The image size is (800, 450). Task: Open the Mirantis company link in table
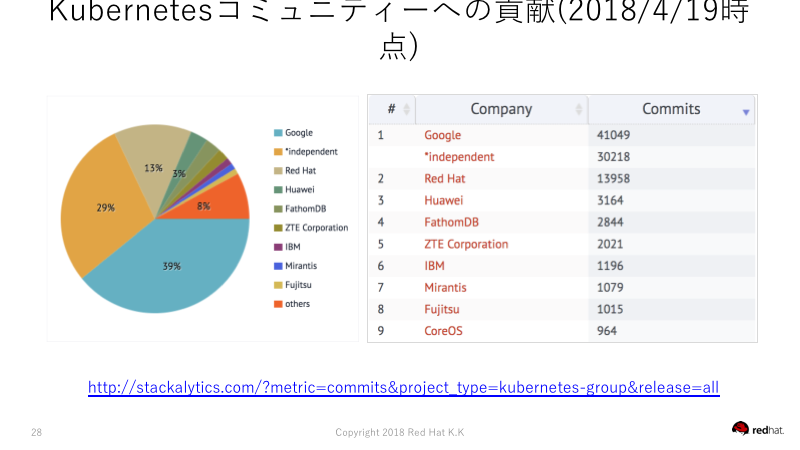coord(445,288)
